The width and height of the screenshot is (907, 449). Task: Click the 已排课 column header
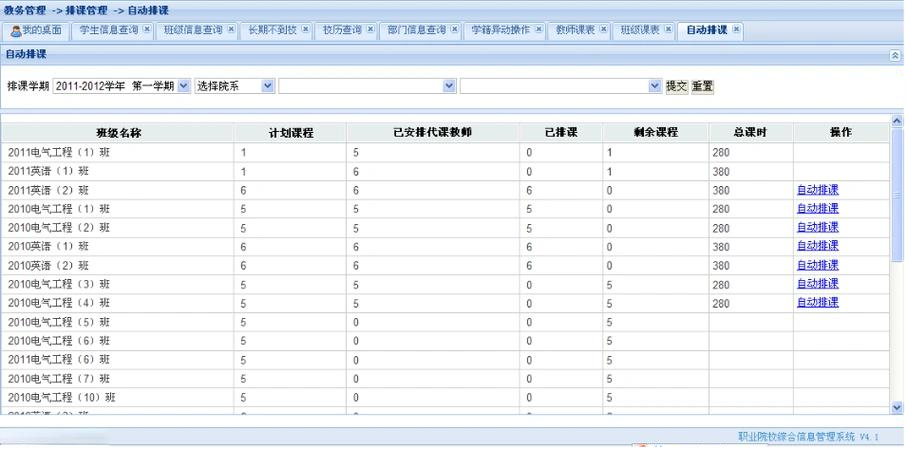(x=561, y=133)
